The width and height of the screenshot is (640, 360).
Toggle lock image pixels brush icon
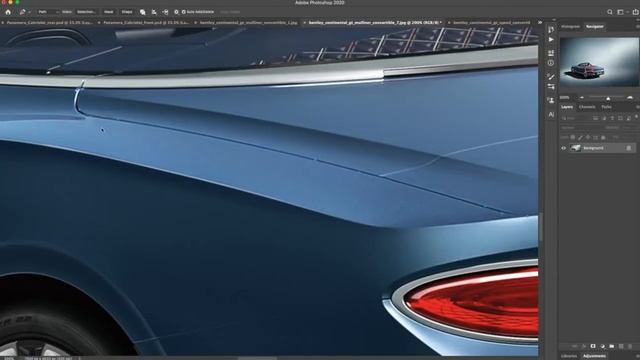(580, 138)
